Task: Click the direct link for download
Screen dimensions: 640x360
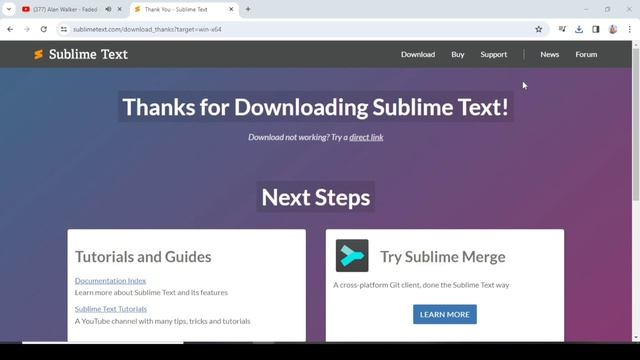Action: click(366, 137)
